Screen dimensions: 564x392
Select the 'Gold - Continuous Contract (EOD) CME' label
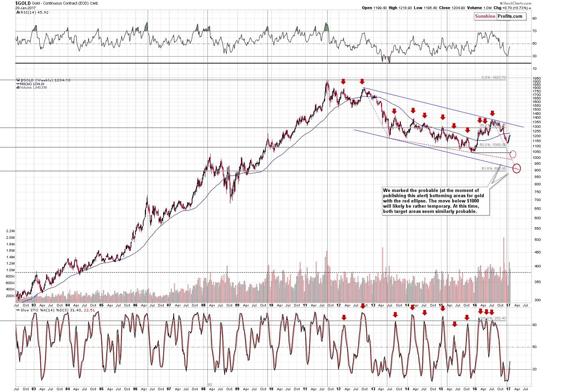tap(65, 3)
